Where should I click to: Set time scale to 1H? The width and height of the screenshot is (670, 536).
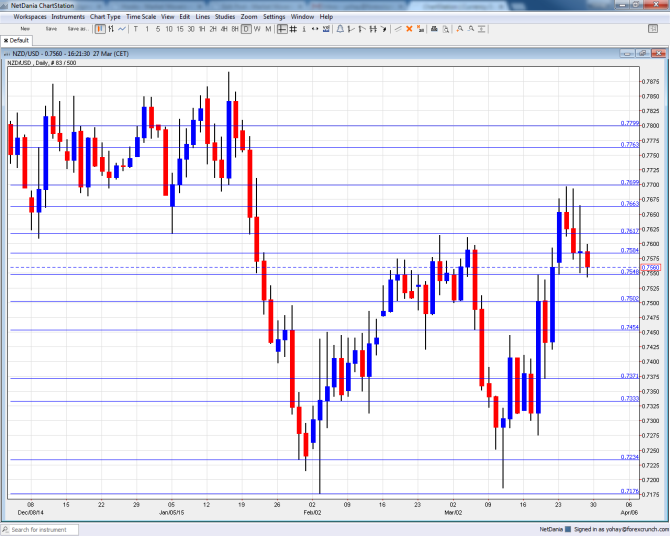tap(202, 29)
